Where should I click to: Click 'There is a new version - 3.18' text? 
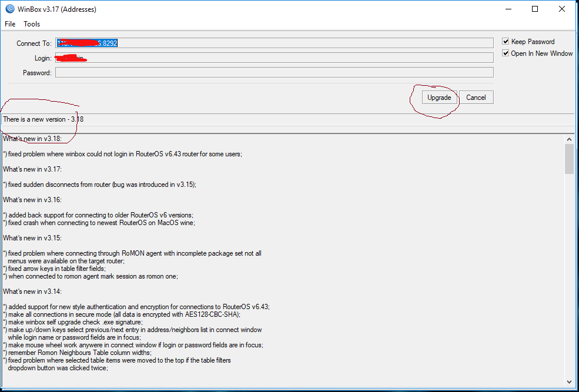(x=43, y=119)
